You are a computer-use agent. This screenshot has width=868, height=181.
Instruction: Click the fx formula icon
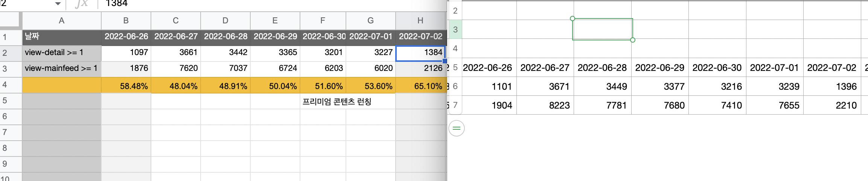(x=81, y=4)
